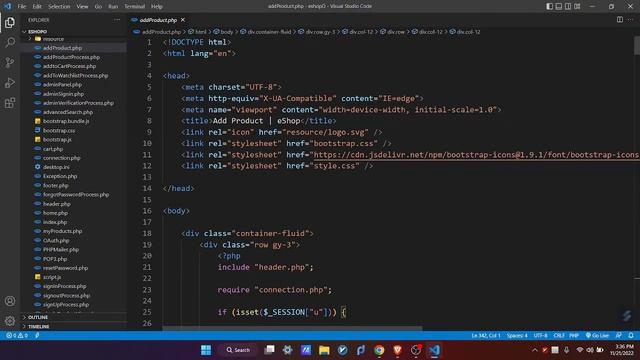Open the Help menu
The height and width of the screenshot is (360, 640).
157,7
